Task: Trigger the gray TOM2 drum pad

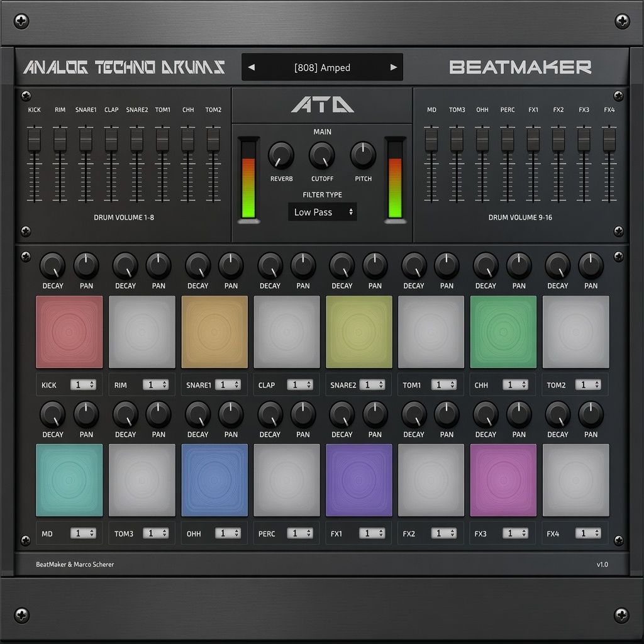Action: coord(576,332)
